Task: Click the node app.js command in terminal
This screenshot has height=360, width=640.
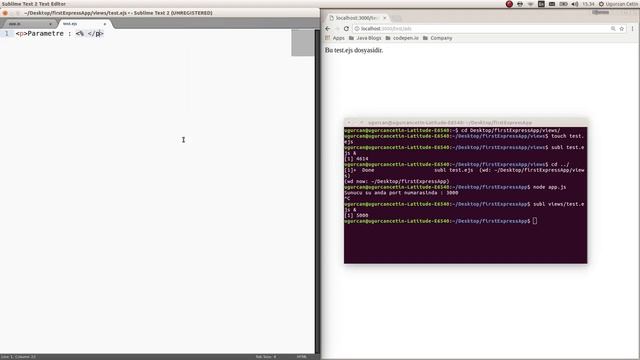Action: [x=549, y=187]
